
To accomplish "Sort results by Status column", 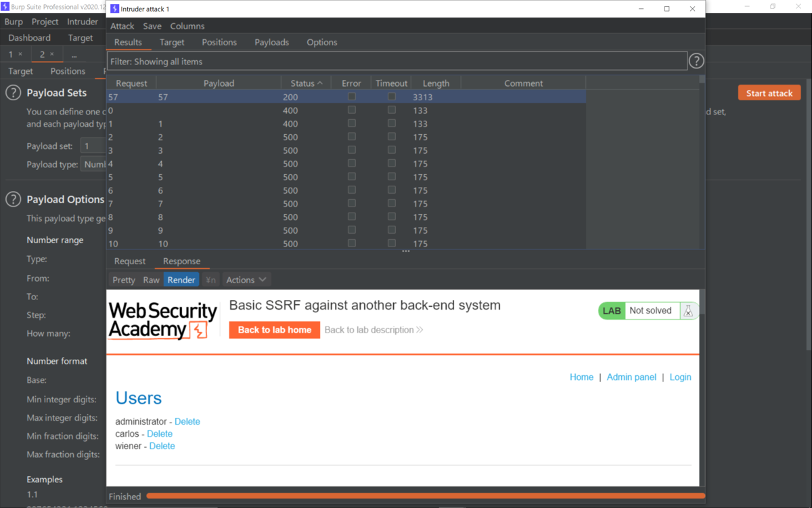I will 307,83.
